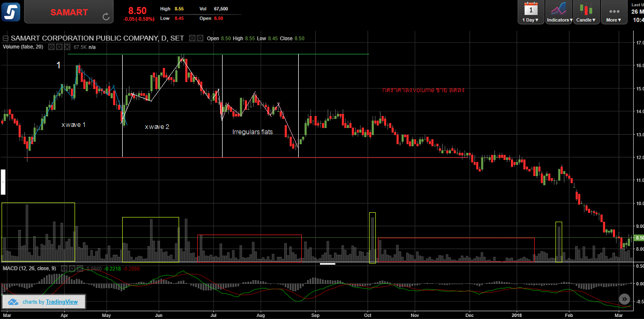The width and height of the screenshot is (644, 319).
Task: Collapse the SAMART chart legend
Action: click(6, 38)
